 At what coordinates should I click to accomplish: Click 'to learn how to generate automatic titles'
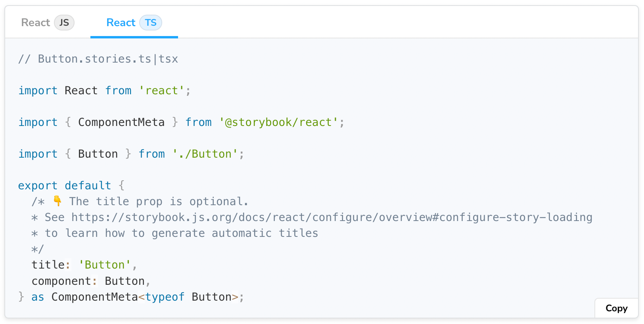pyautogui.click(x=181, y=233)
